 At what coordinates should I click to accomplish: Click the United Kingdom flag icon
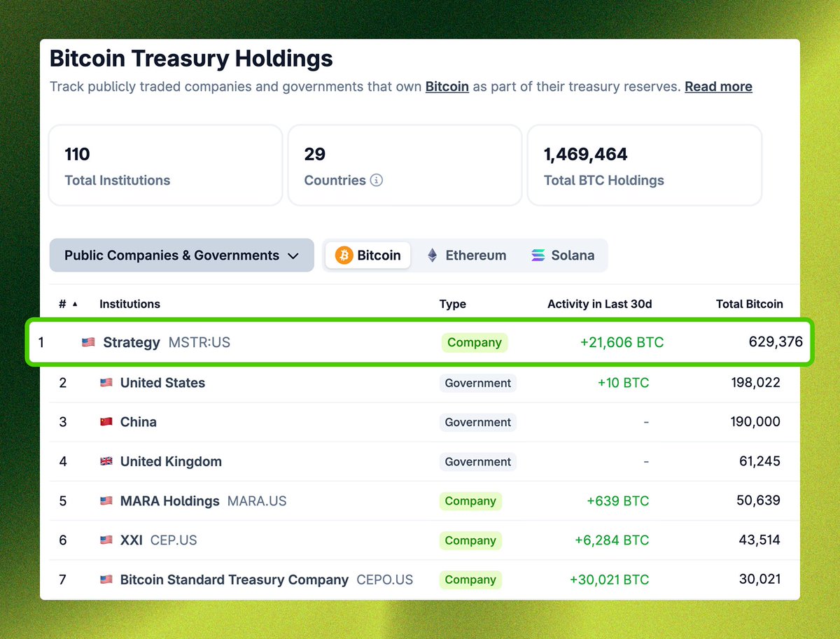pos(106,462)
